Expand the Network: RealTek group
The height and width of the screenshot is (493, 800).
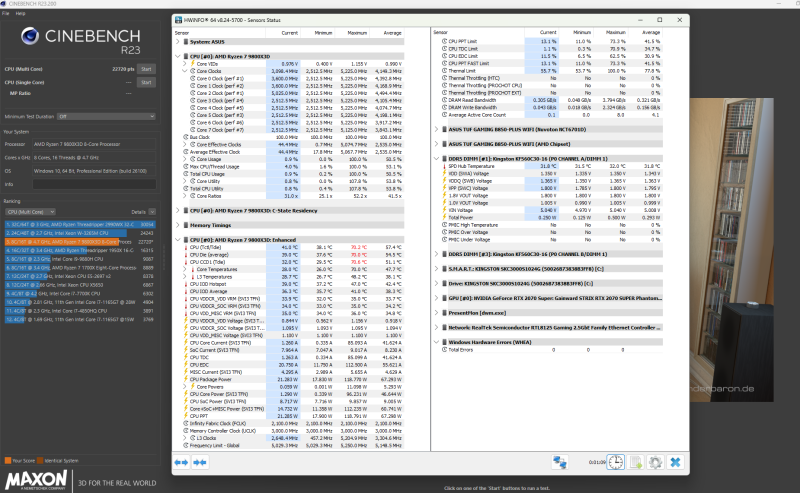coord(436,328)
